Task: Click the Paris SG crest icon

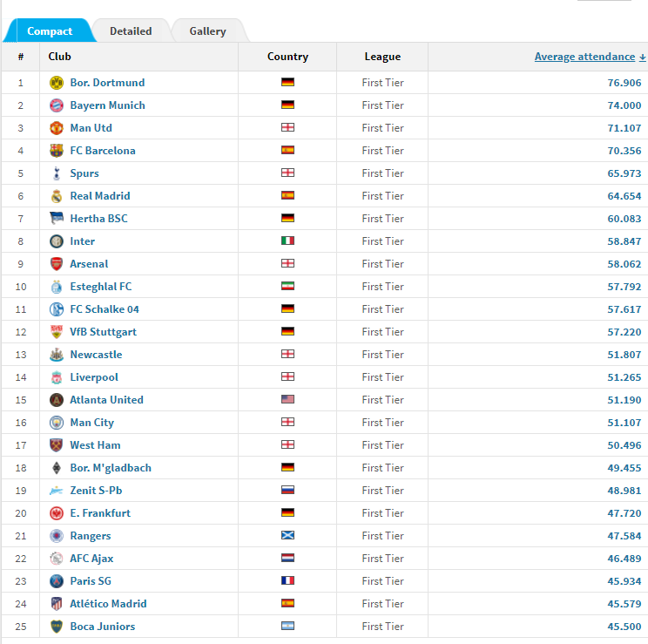Action: tap(57, 581)
